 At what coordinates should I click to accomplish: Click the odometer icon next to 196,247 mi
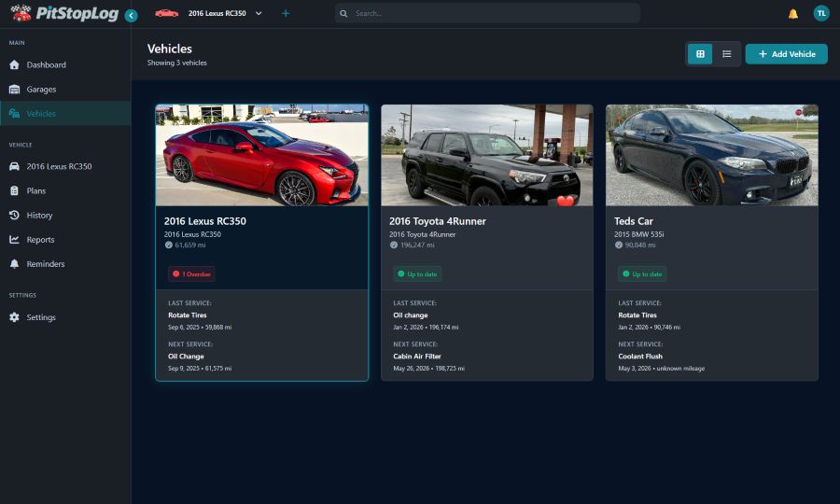[394, 245]
